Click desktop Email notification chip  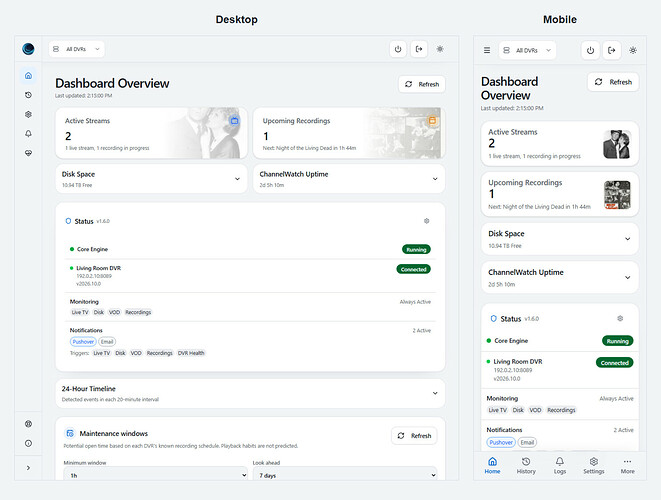pos(107,341)
